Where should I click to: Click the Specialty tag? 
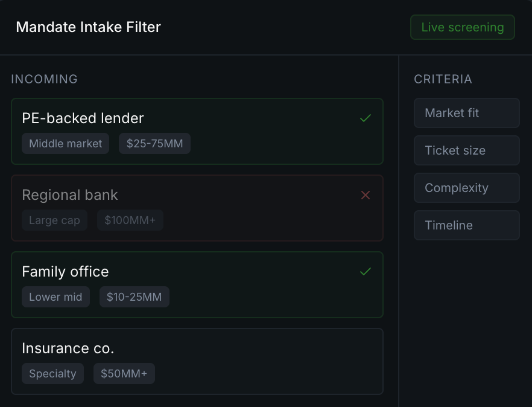coord(52,374)
